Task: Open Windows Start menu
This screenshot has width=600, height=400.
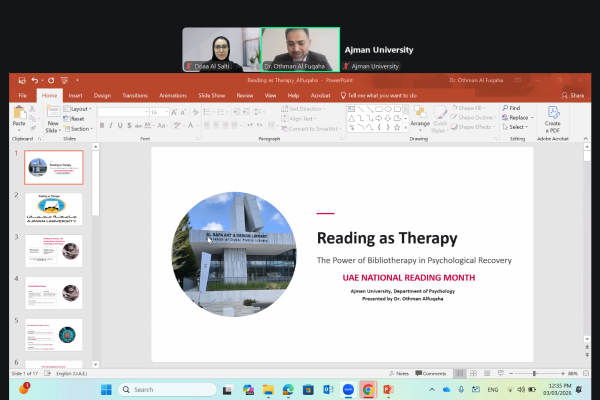Action: pyautogui.click(x=106, y=390)
